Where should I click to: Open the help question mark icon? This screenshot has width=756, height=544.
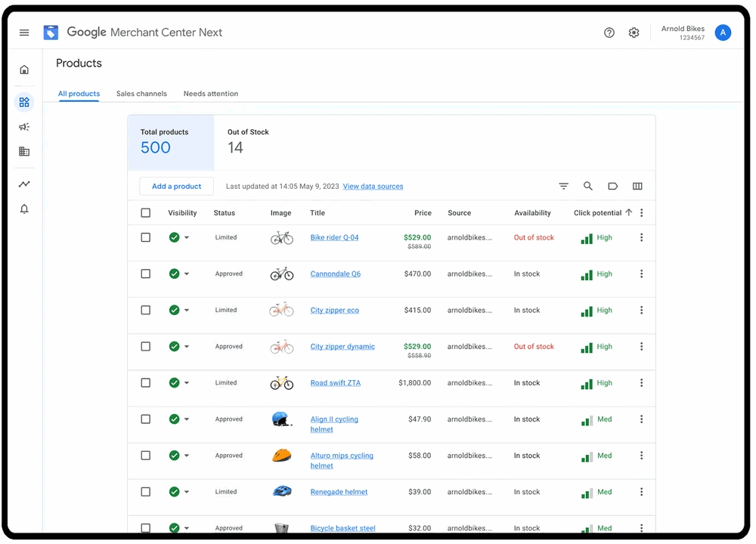point(609,32)
